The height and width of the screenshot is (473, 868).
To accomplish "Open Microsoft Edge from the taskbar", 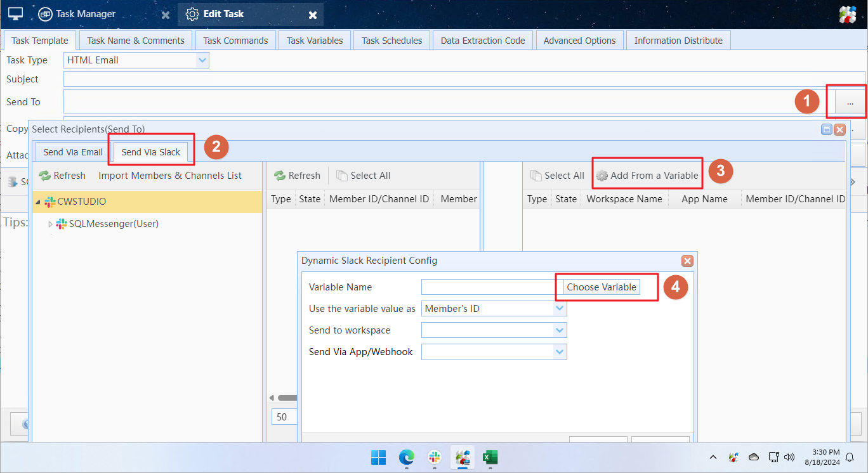I will click(406, 457).
